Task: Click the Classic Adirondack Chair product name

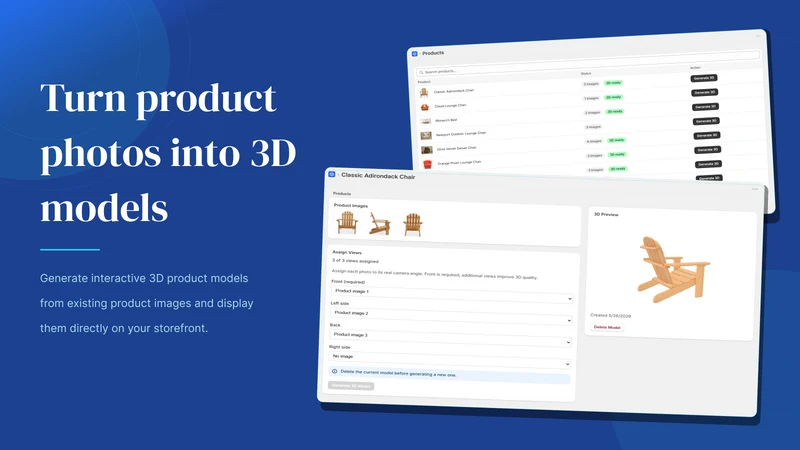Action: [454, 91]
